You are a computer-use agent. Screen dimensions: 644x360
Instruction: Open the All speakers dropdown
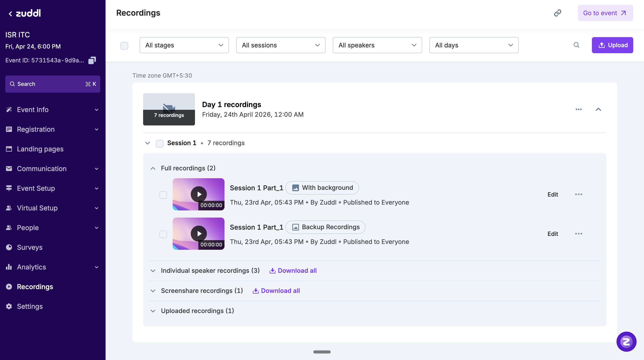coord(377,45)
